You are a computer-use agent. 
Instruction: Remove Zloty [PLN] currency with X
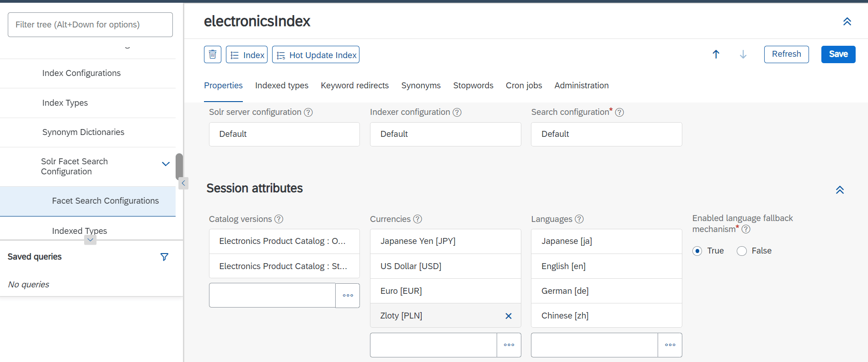coord(509,316)
